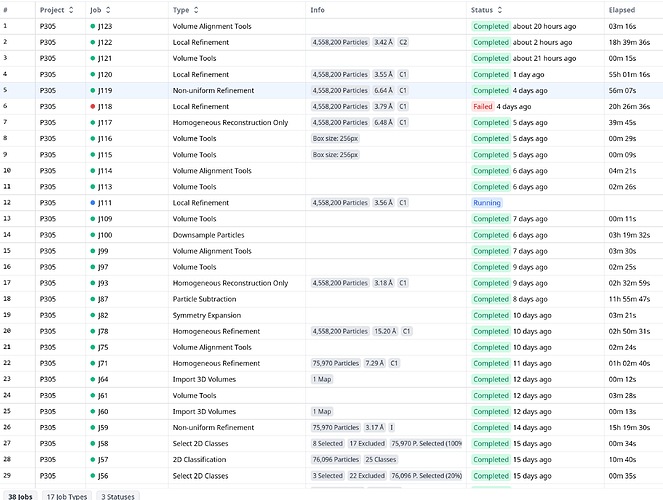Viewport: 663px width, 500px height.
Task: Sort by the Project column arrows
Action: [71, 10]
